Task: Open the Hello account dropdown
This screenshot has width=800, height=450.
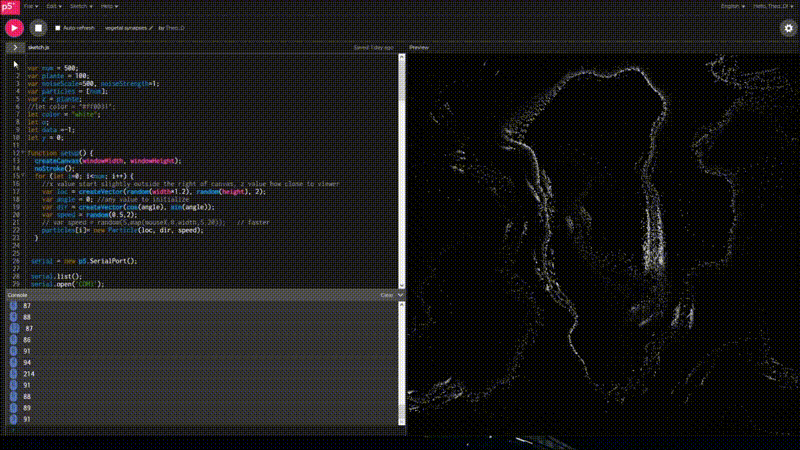Action: [772, 6]
